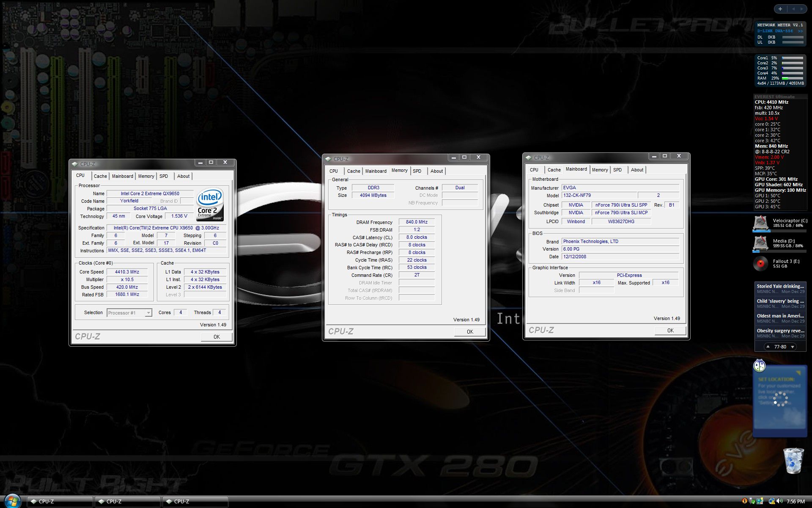Click the orange info tray icon
The image size is (812, 508).
(x=744, y=501)
